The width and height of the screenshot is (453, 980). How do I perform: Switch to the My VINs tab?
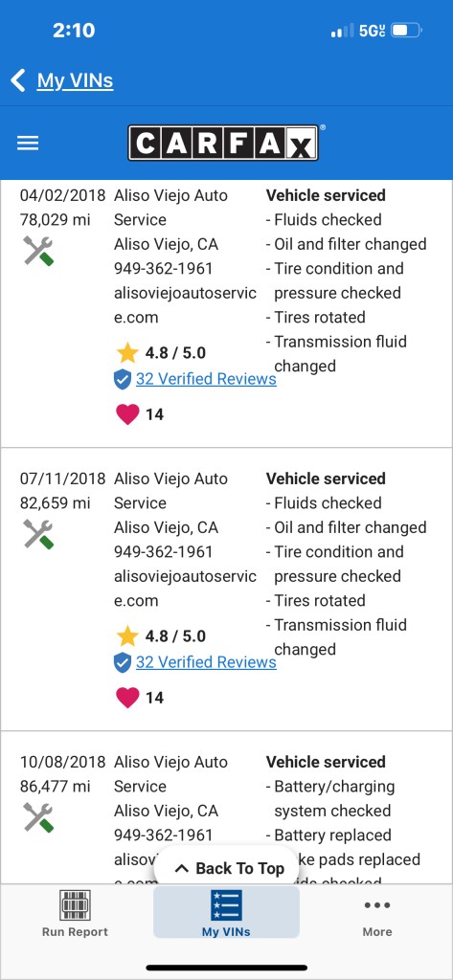pos(226,912)
